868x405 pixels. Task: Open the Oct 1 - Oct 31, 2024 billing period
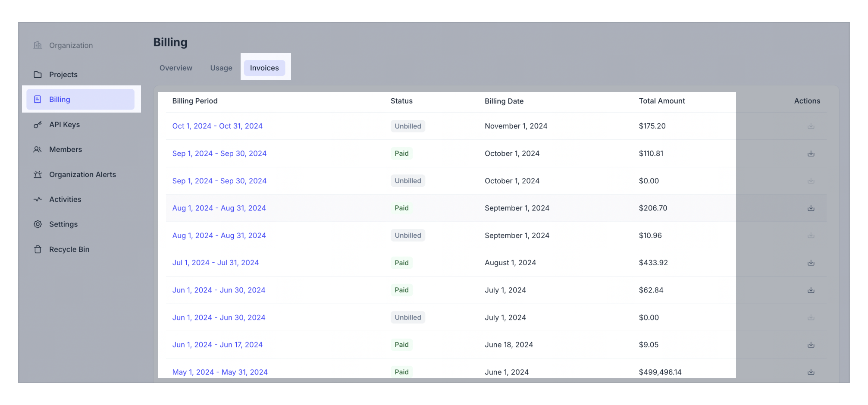point(217,126)
